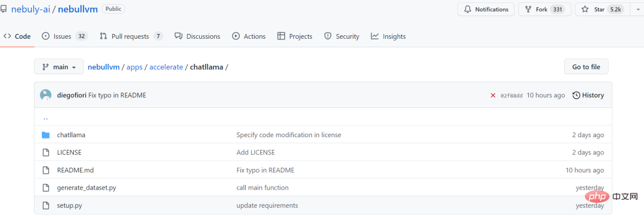Image resolution: width=644 pixels, height=216 pixels.
Task: Open 'Specify code modification in license' commit
Action: click(x=289, y=135)
